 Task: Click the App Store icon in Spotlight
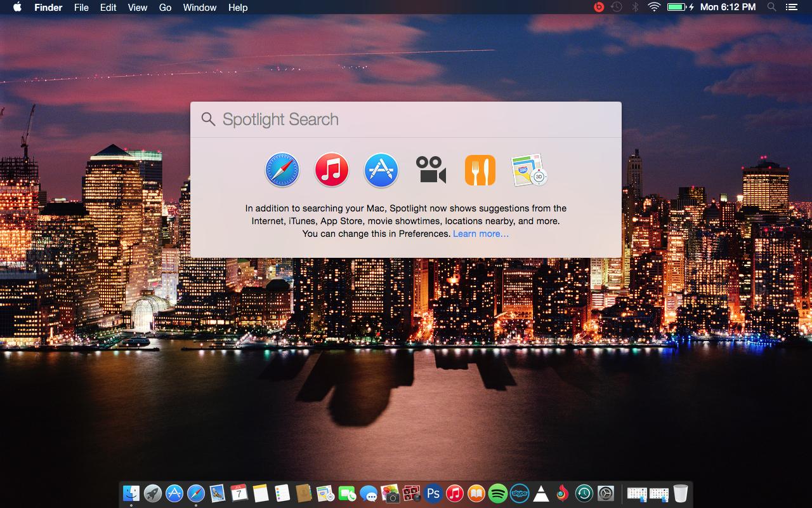381,170
